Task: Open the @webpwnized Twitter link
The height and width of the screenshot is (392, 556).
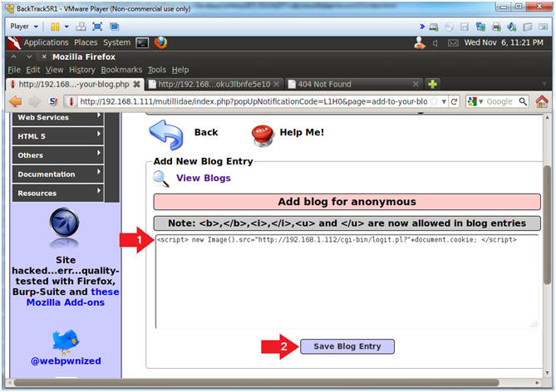Action: tap(66, 360)
